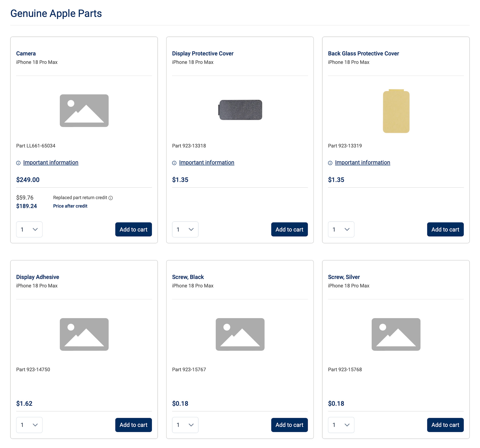Add Display Protective Cover to cart
This screenshot has width=480, height=448.
[289, 229]
